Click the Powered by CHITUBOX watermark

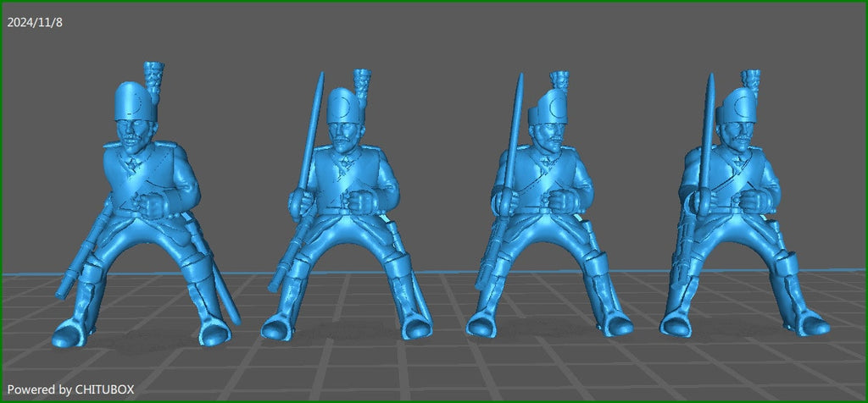[70, 389]
